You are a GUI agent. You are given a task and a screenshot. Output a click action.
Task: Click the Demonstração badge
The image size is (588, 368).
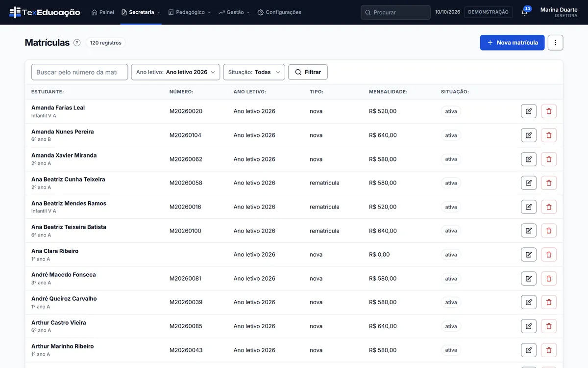489,12
